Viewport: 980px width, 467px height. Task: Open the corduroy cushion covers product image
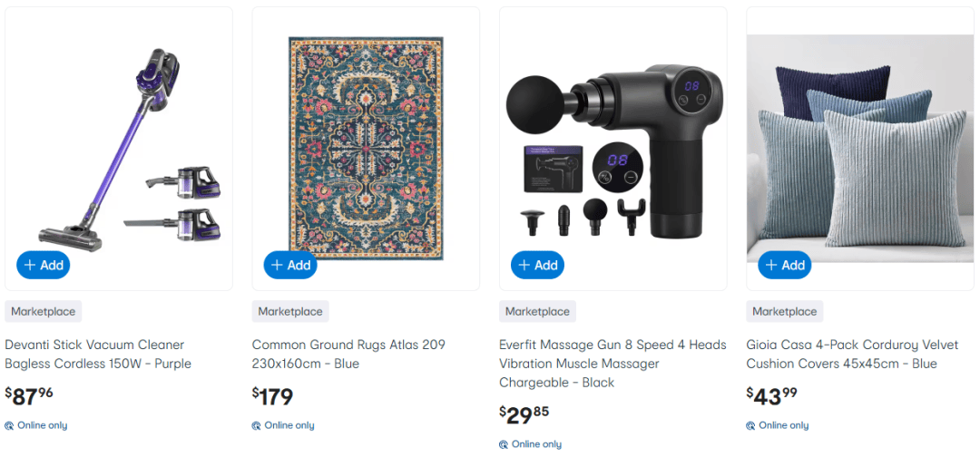[x=860, y=145]
